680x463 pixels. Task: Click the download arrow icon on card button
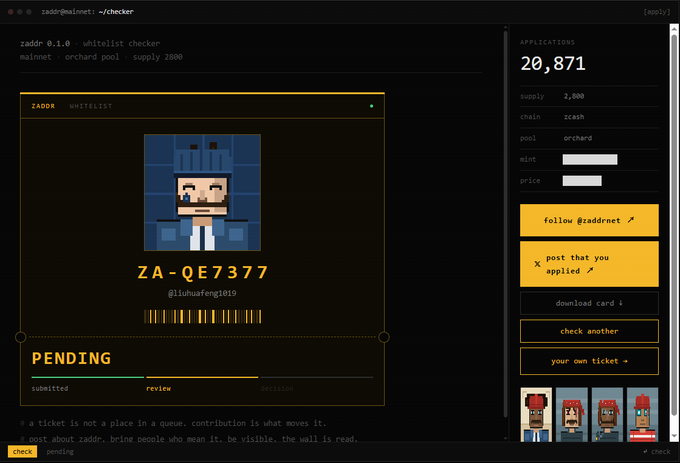pyautogui.click(x=621, y=303)
